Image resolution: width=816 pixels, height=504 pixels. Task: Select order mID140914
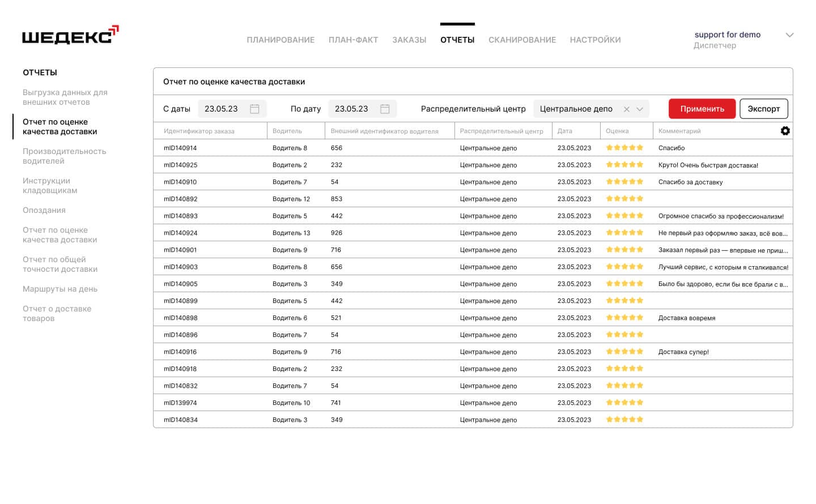click(x=180, y=148)
